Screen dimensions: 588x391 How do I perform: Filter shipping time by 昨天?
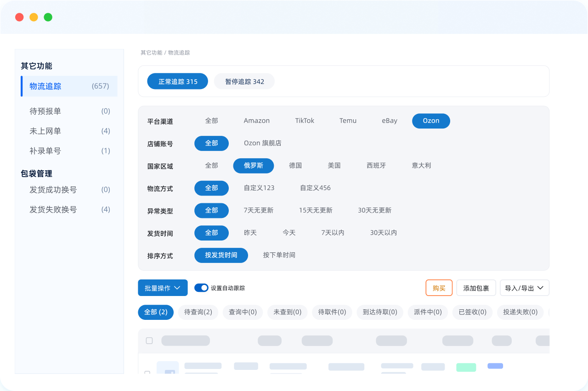[x=250, y=233]
